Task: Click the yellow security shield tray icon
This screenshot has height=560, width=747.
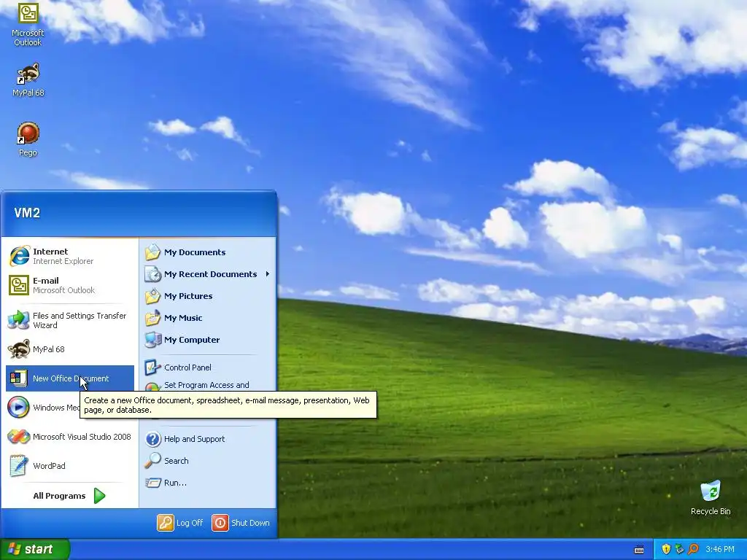Action: coord(666,550)
